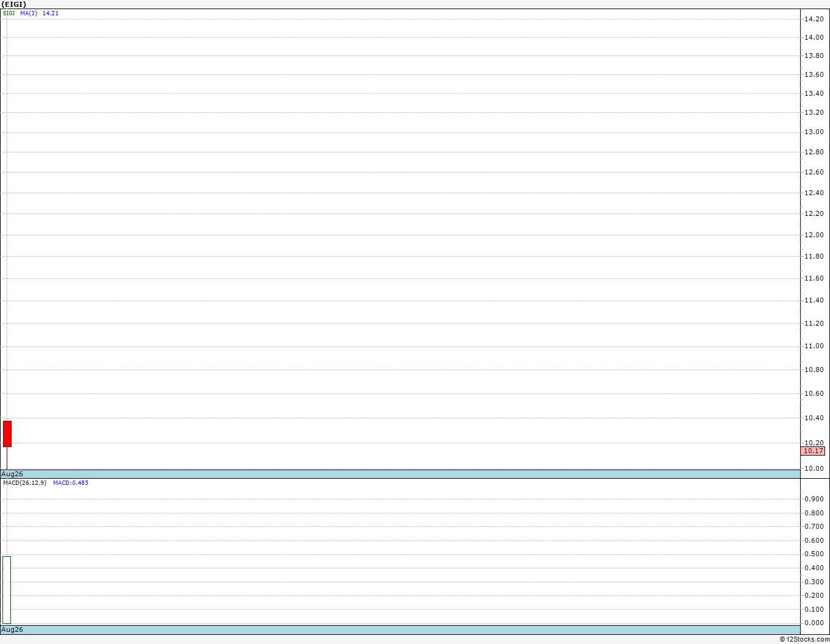Click the 14.20 price axis label

pos(814,19)
